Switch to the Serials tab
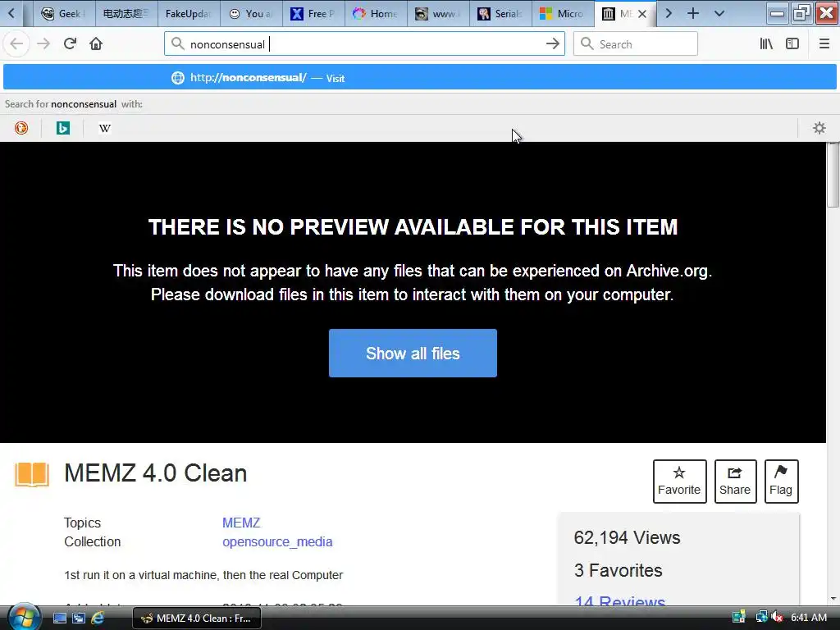The height and width of the screenshot is (630, 840). (500, 14)
